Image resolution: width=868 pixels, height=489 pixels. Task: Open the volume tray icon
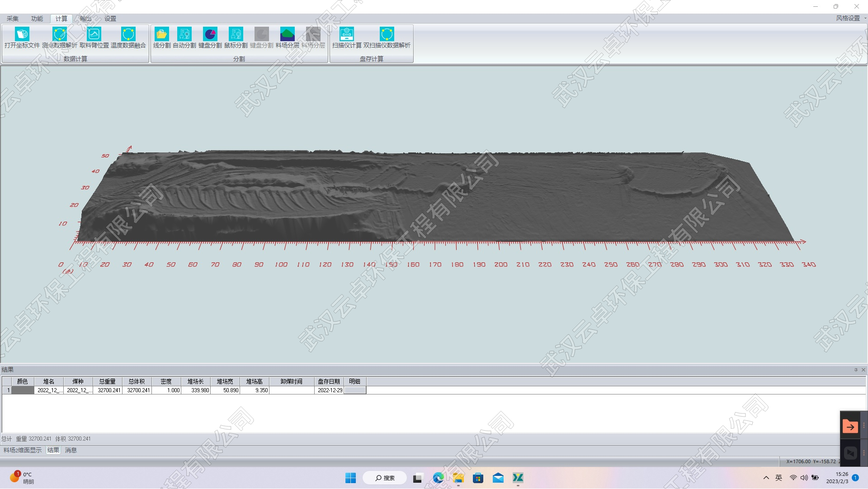[x=804, y=478]
